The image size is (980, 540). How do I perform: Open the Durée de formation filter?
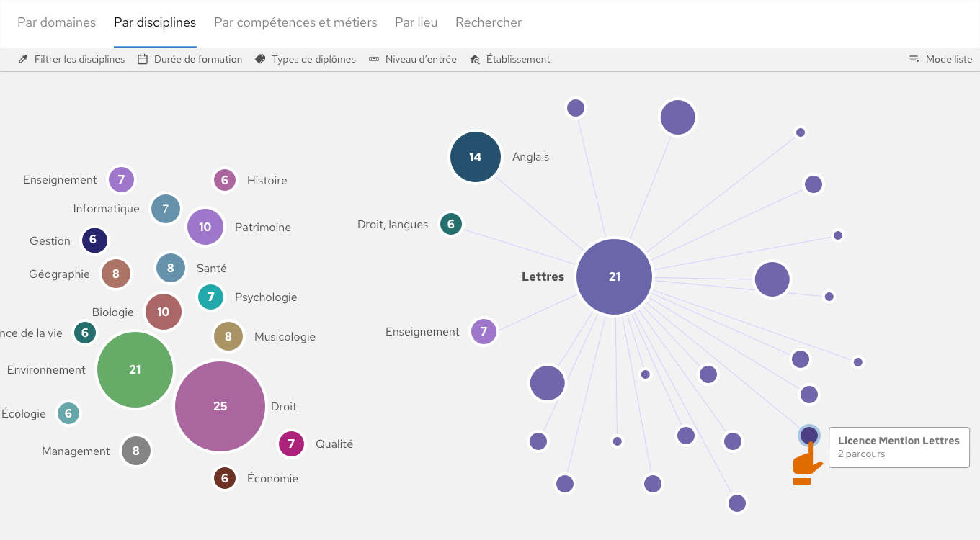190,59
